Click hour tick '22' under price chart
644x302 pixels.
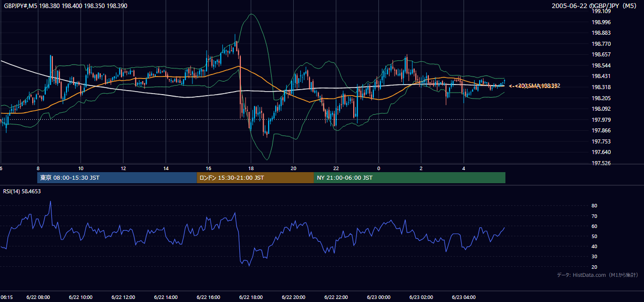point(336,169)
